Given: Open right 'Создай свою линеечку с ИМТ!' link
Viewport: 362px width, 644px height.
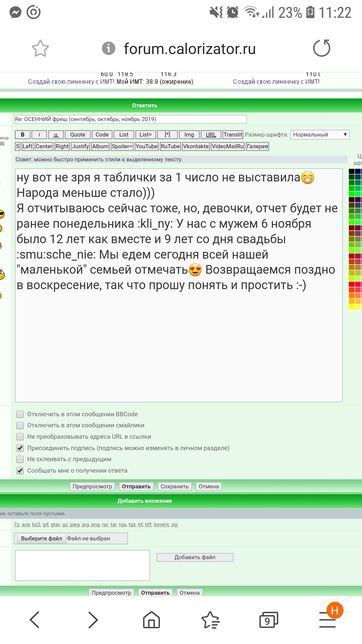Looking at the screenshot, I should (x=276, y=82).
